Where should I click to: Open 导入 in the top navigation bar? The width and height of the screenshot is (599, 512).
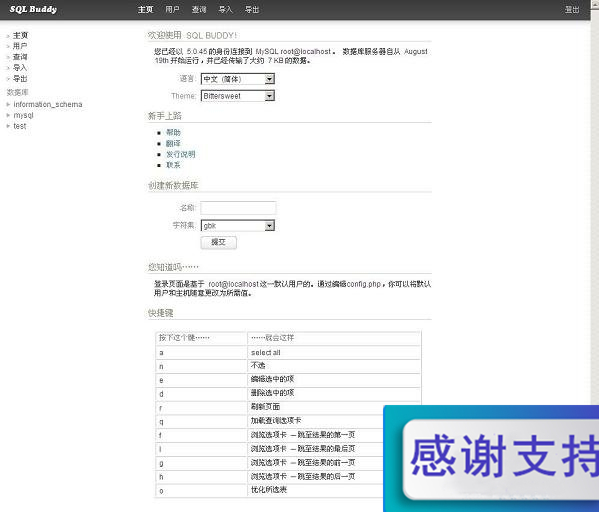(x=225, y=10)
